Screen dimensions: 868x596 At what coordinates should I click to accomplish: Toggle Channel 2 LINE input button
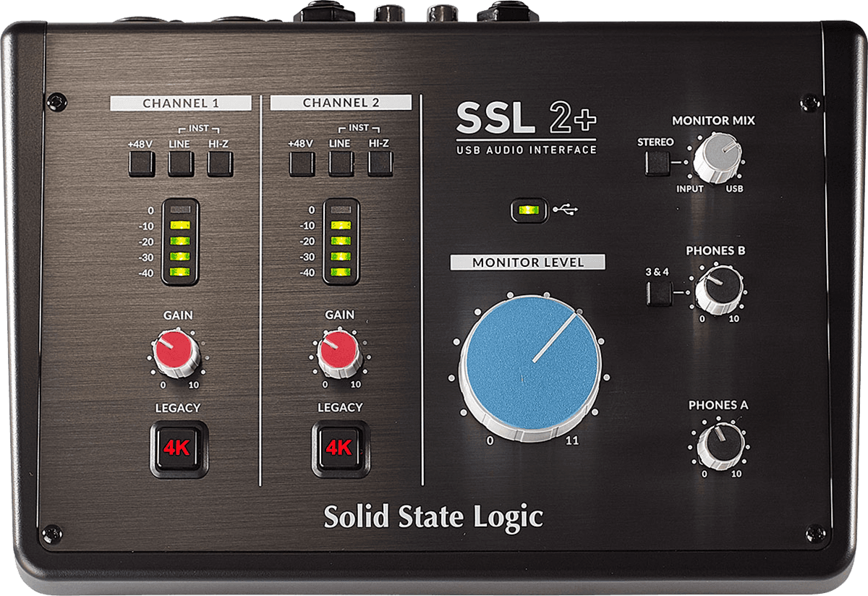[341, 164]
